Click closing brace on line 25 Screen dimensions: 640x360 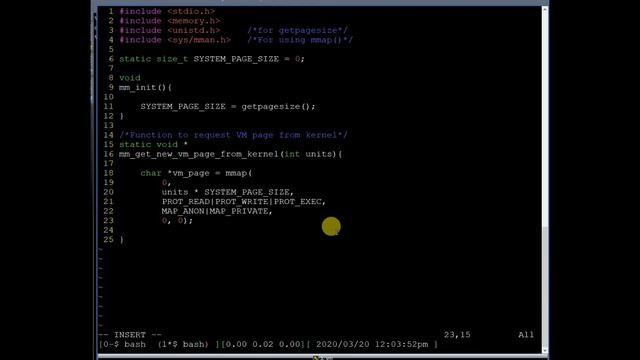[122, 240]
